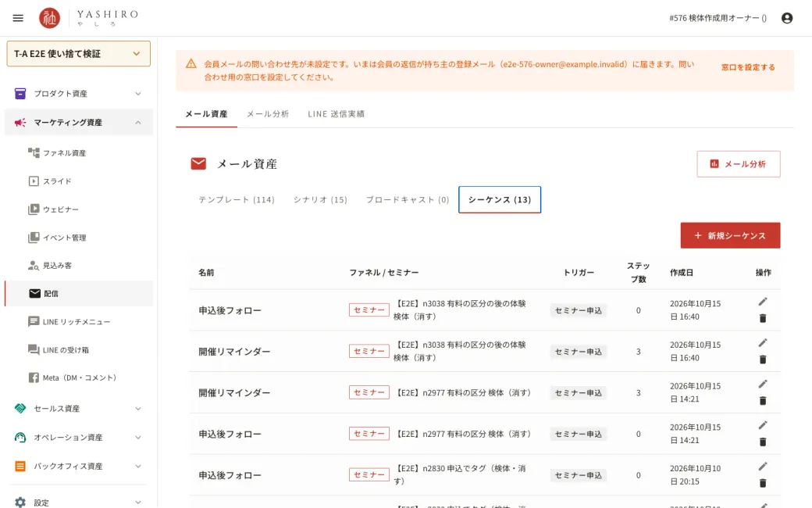Screen dimensions: 812x508
Task: Click the red envelope icon beside メール資産 heading
Action: pyautogui.click(x=198, y=164)
